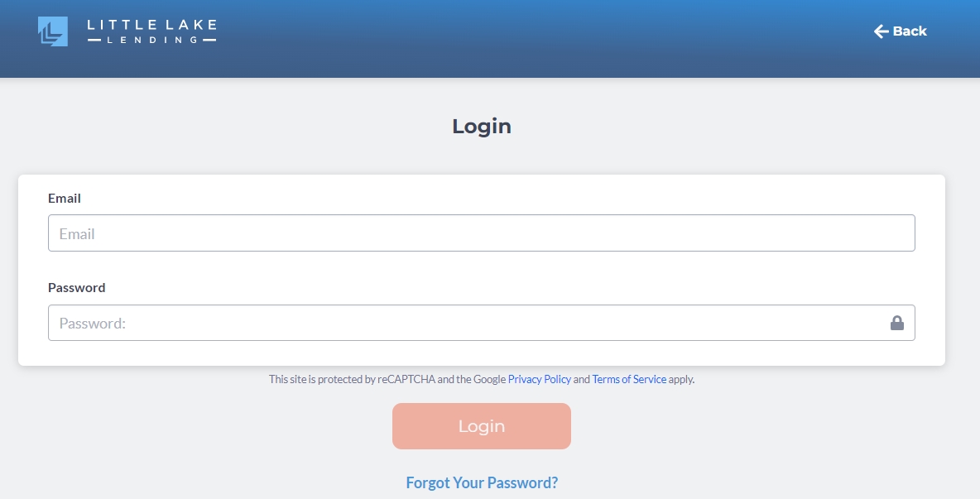Click the Email field label
Viewport: 980px width, 499px height.
point(65,199)
